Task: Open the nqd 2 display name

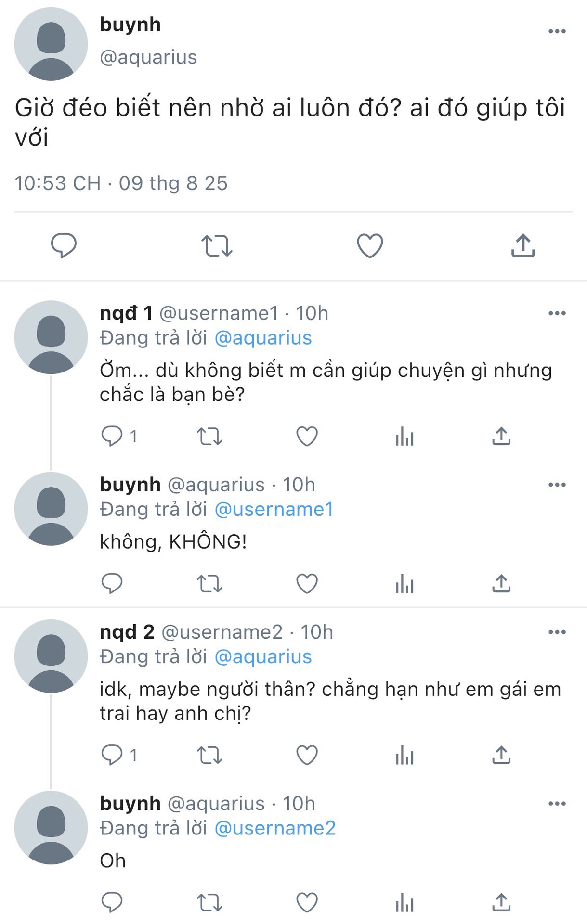Action: pos(127,632)
